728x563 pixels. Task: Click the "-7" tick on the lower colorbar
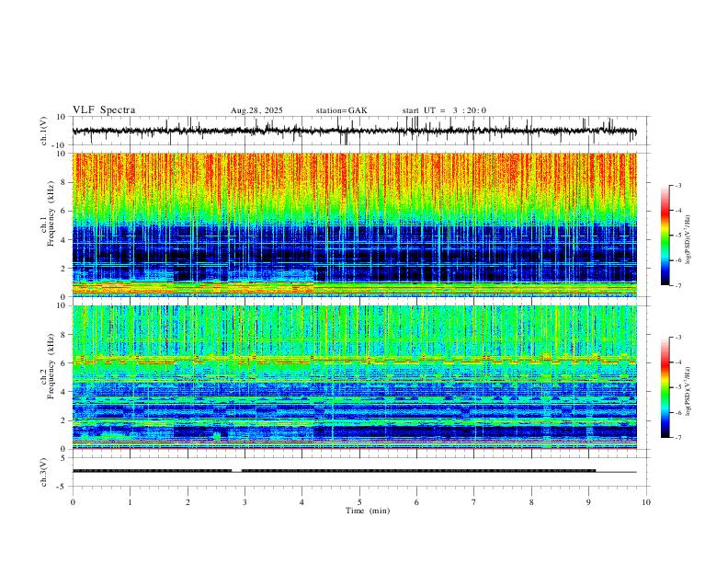coord(677,438)
